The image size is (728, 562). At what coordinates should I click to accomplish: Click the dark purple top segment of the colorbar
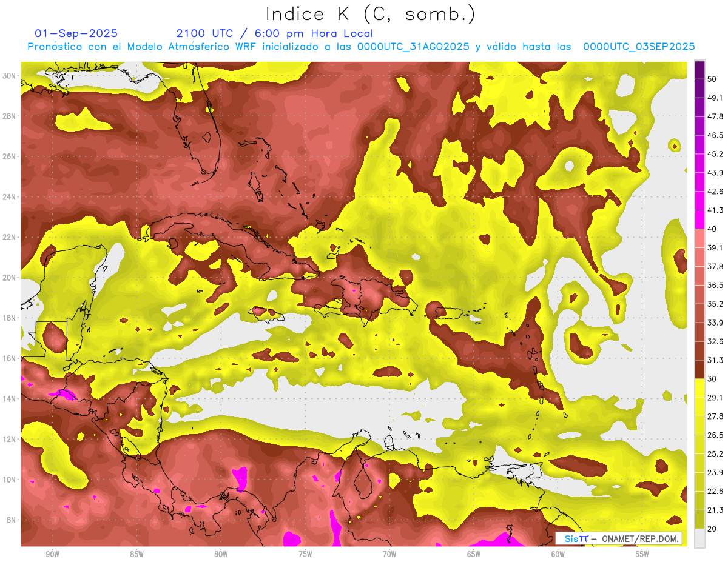(x=699, y=70)
